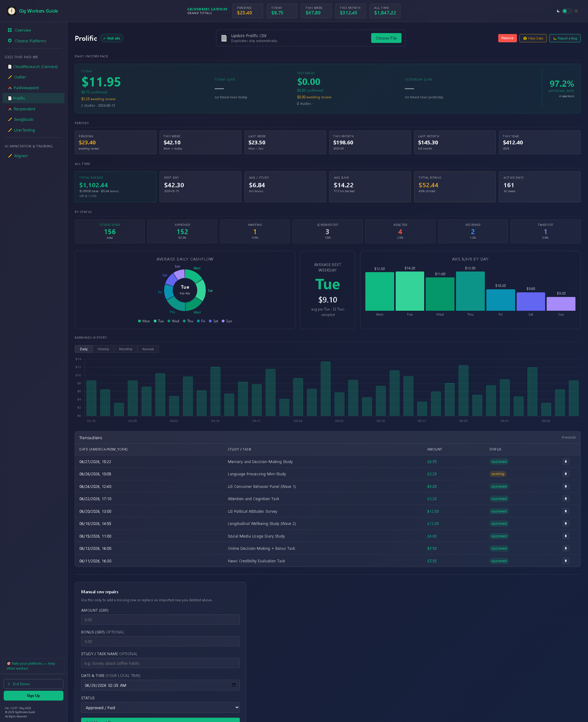Click the tools icon beside Respondent

pos(10,109)
